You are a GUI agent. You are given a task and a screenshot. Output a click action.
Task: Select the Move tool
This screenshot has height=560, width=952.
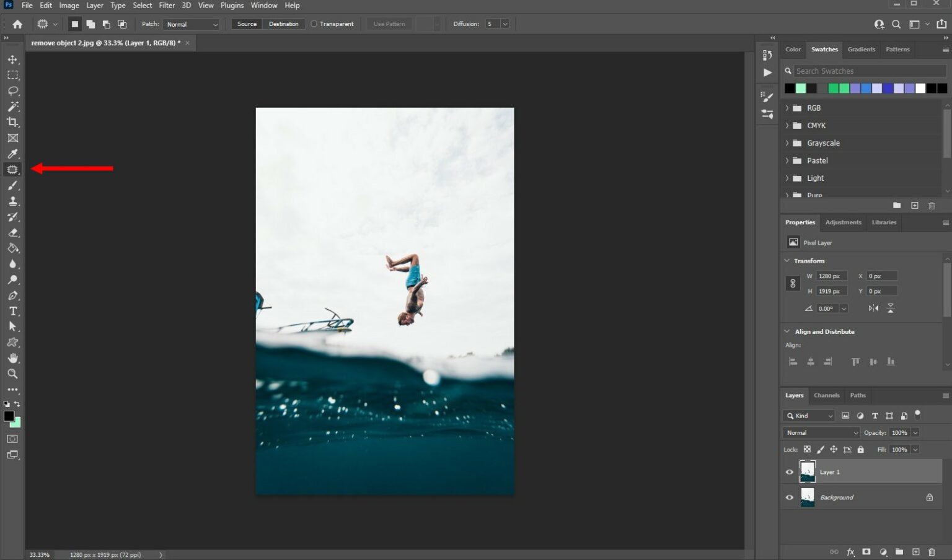coord(12,59)
